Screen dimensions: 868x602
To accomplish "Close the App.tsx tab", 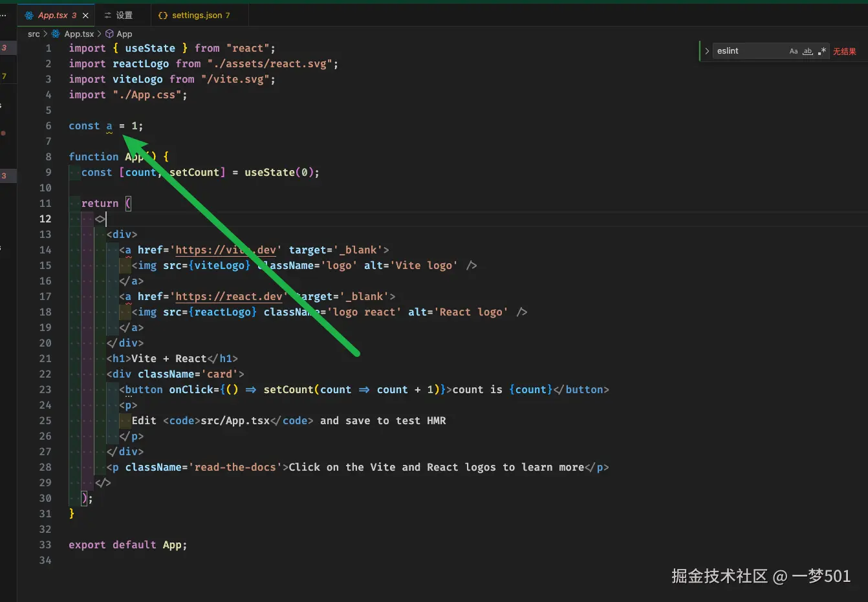I will pos(85,16).
